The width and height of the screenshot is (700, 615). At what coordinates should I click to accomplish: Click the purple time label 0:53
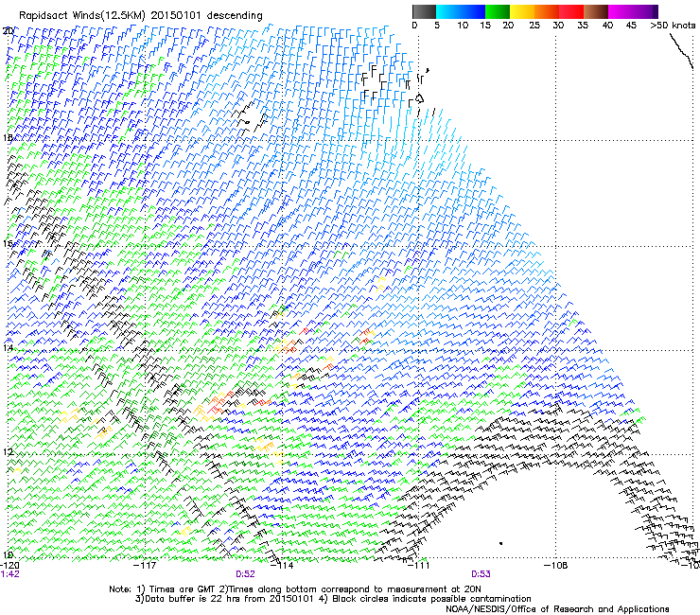click(x=481, y=574)
